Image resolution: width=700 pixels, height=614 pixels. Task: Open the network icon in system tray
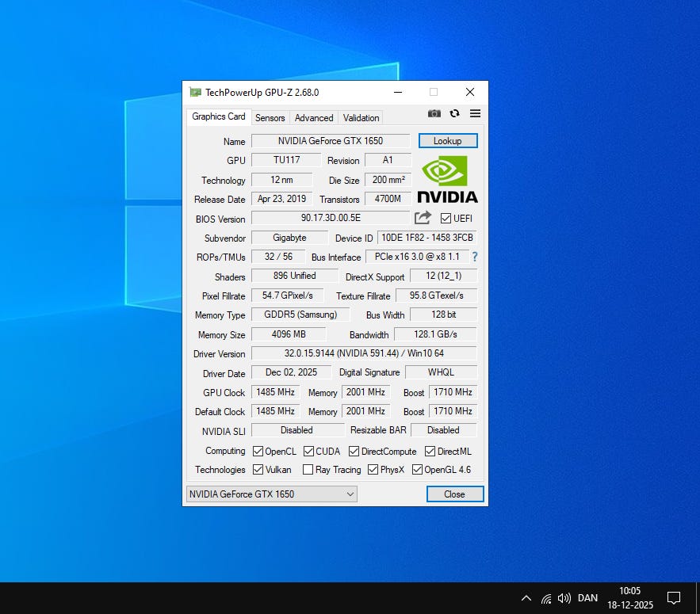point(546,598)
